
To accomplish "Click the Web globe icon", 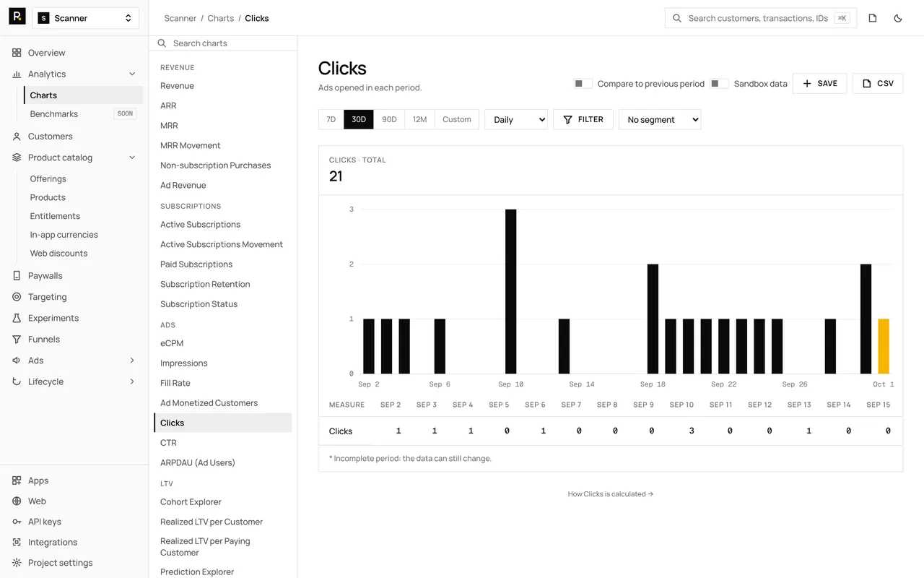I will pos(17,501).
